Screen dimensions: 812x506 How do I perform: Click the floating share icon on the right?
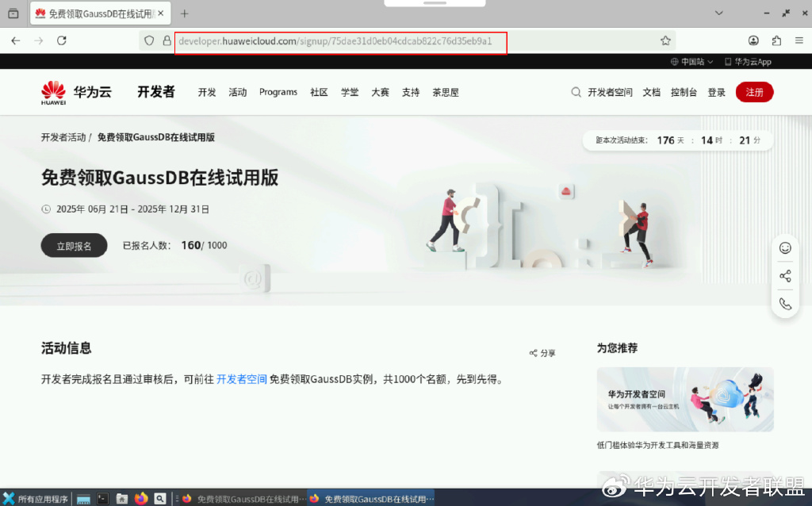785,276
